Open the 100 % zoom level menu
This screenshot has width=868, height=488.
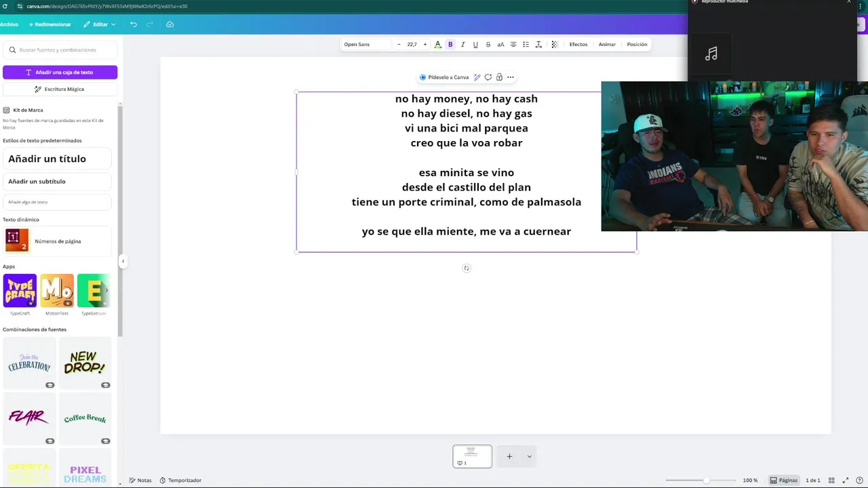[750, 481]
